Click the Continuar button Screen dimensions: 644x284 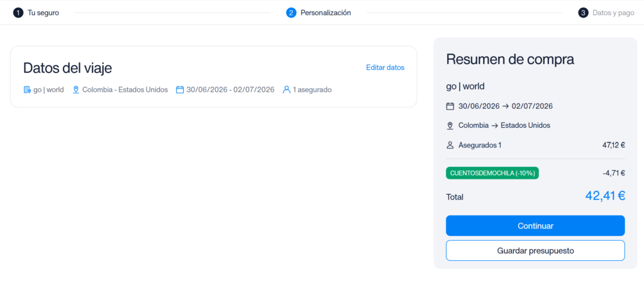535,225
